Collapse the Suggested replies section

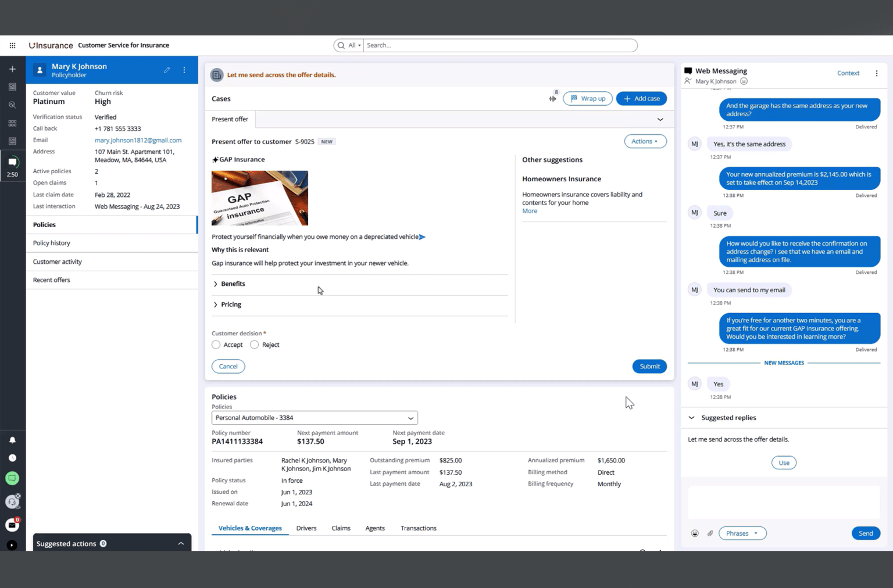click(691, 418)
